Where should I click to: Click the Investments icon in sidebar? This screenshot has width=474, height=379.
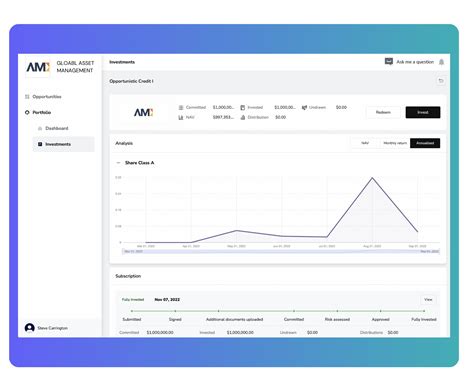pyautogui.click(x=40, y=144)
